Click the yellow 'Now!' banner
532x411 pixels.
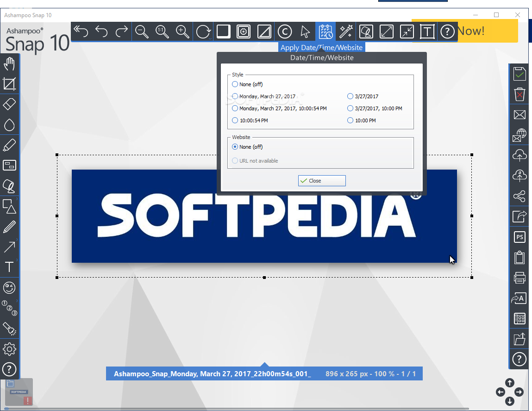488,31
